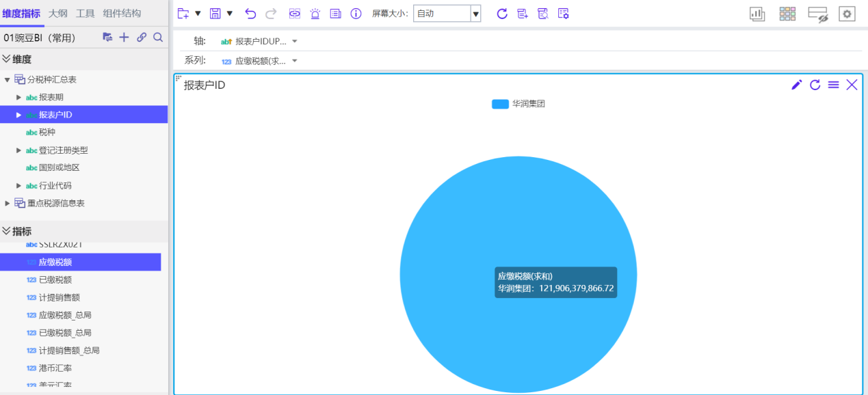Click the search magnifier in the dataset row

[158, 37]
